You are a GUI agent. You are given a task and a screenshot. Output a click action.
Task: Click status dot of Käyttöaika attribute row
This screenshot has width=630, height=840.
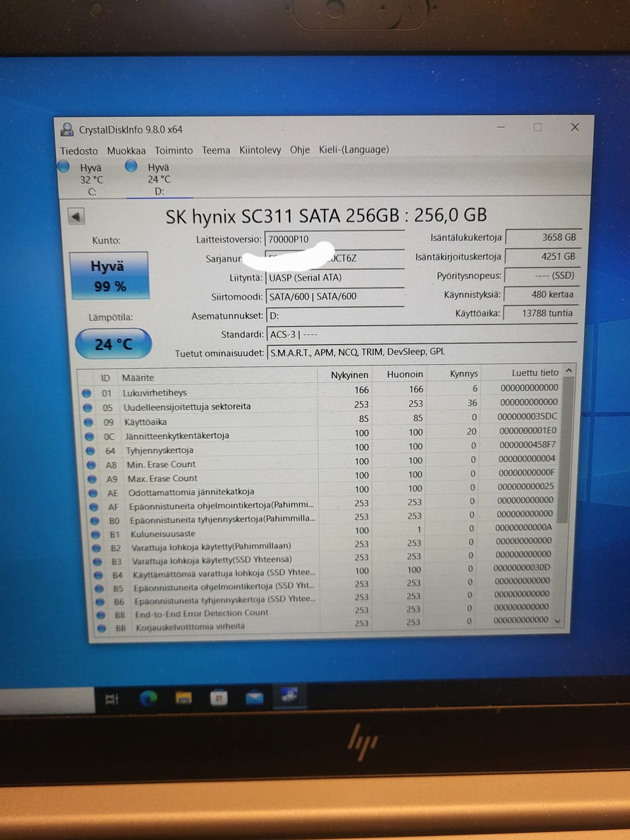[89, 422]
